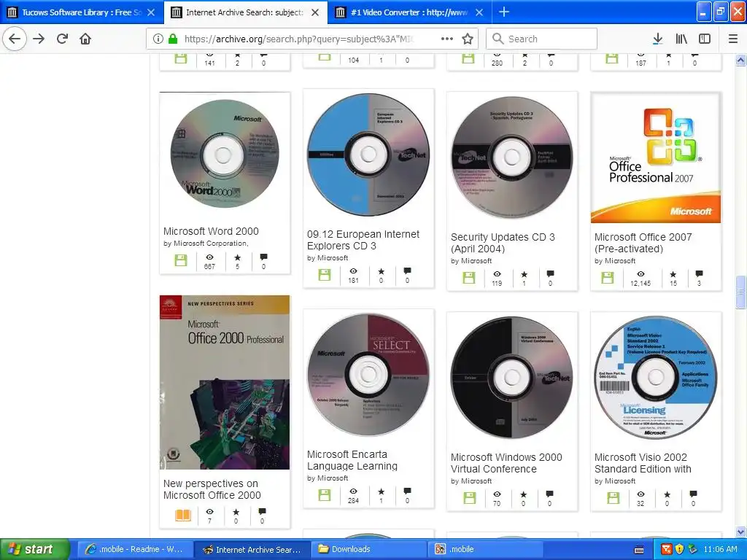Open the Downloads folder from taskbar
Image resolution: width=747 pixels, height=560 pixels.
tap(369, 549)
